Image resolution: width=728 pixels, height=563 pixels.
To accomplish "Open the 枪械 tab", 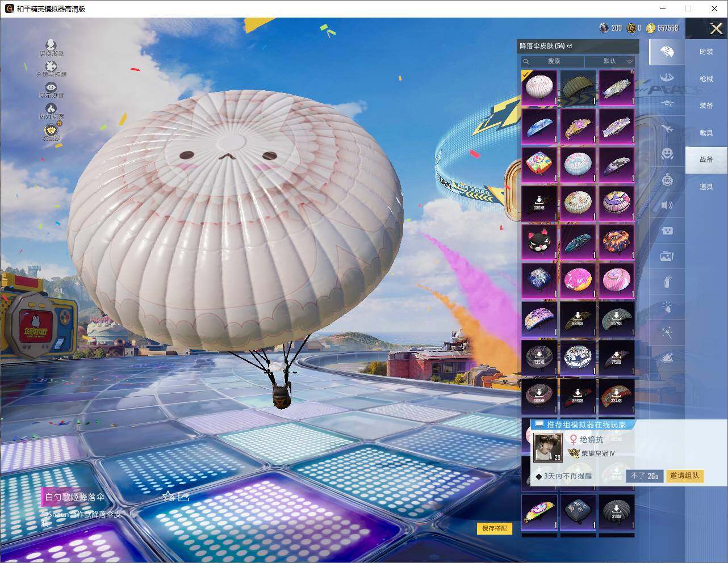I will point(706,79).
